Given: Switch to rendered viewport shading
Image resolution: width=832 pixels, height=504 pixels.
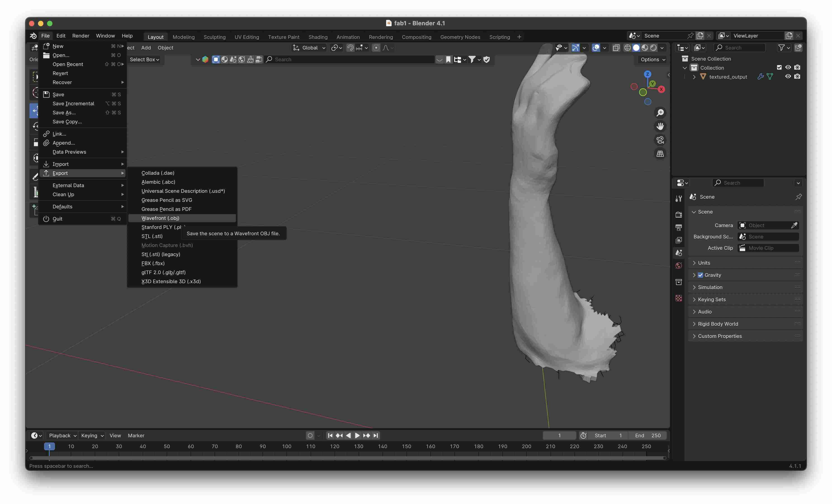Looking at the screenshot, I should tap(654, 48).
